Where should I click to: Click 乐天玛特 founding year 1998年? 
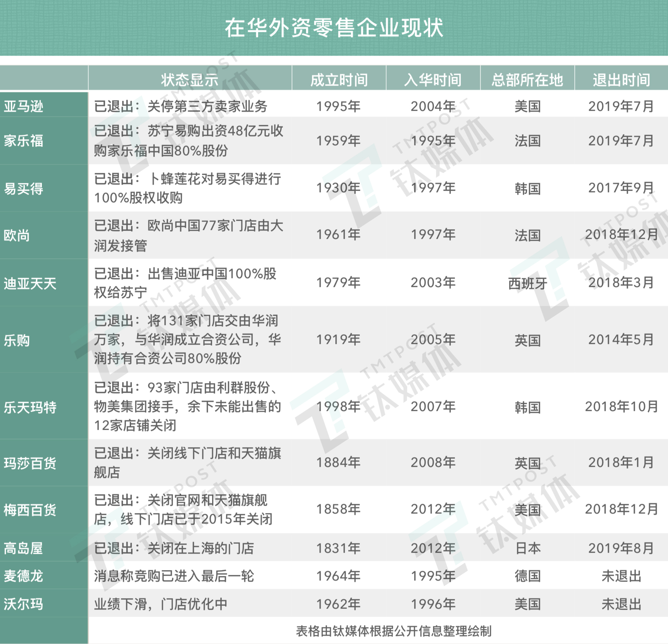(x=338, y=406)
